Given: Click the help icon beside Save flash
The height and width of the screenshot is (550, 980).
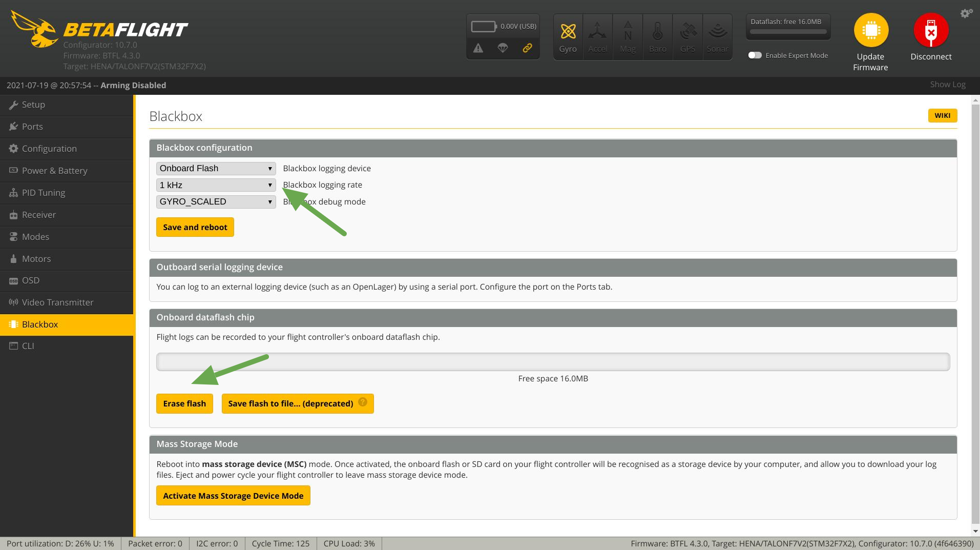Looking at the screenshot, I should pyautogui.click(x=363, y=402).
